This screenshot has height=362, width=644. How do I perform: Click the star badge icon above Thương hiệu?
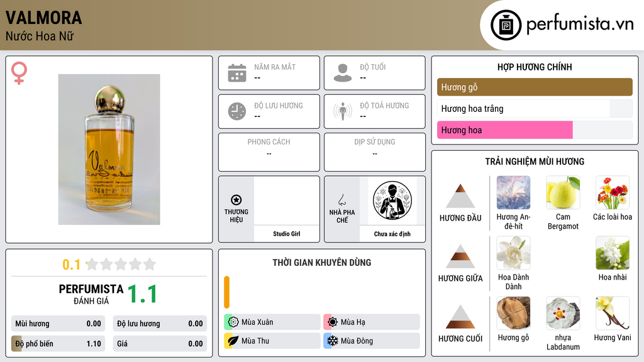click(x=236, y=200)
